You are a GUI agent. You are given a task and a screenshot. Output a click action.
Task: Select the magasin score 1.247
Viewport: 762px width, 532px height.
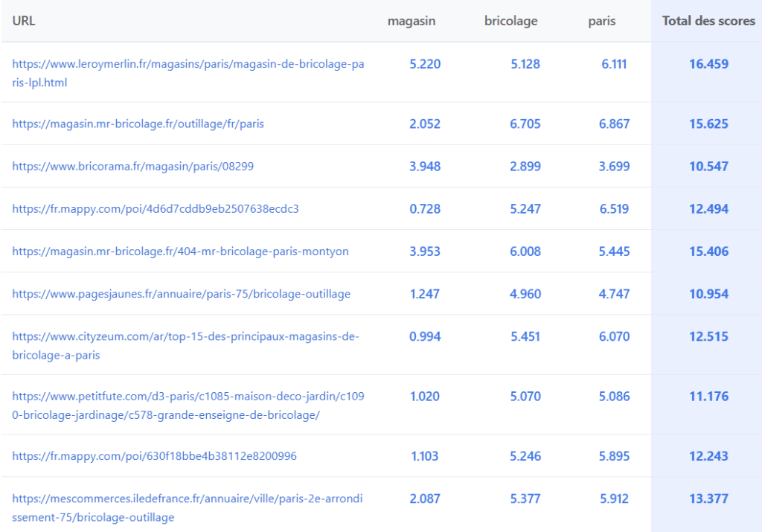pyautogui.click(x=425, y=293)
